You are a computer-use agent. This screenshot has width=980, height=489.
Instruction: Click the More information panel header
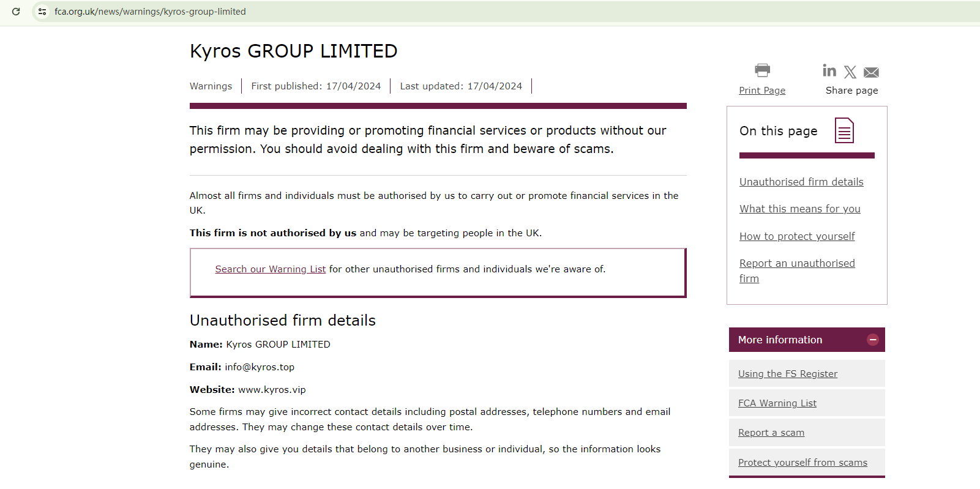tap(780, 340)
